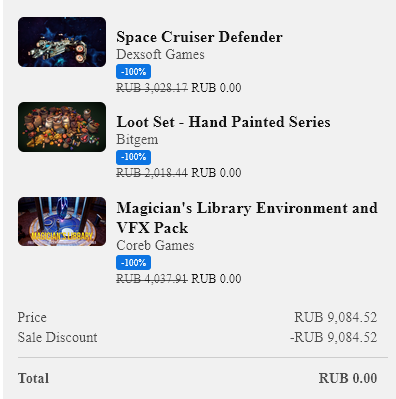
Task: Click the -100% badge under Dexsoft Games
Action: 133,72
